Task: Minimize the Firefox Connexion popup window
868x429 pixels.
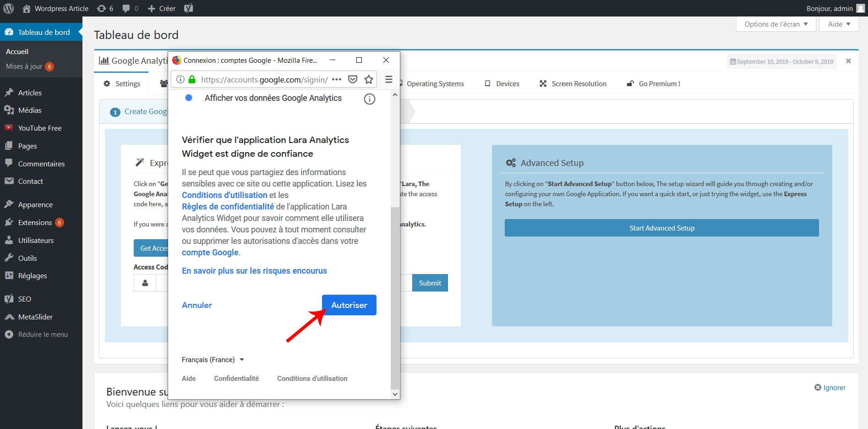Action: coord(333,60)
